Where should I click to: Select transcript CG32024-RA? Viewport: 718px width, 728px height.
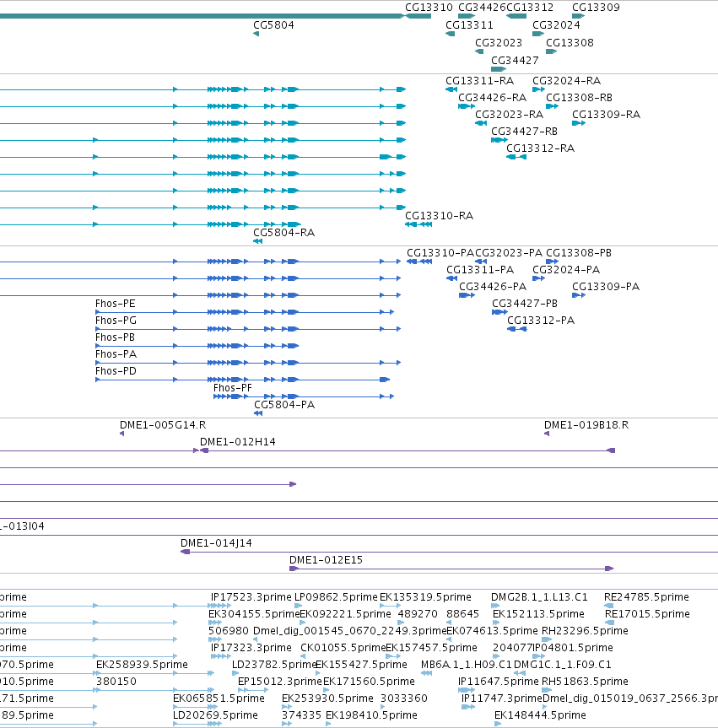[x=566, y=81]
